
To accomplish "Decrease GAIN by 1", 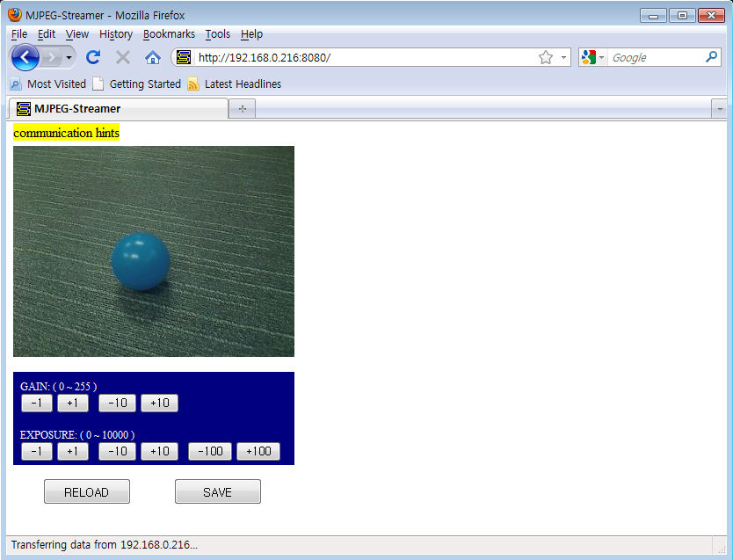I will click(x=36, y=403).
